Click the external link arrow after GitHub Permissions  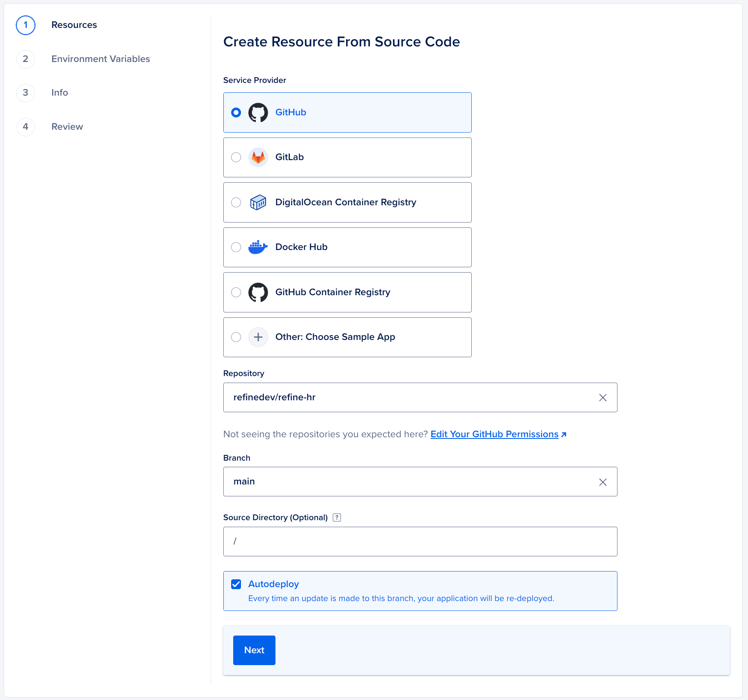(564, 434)
